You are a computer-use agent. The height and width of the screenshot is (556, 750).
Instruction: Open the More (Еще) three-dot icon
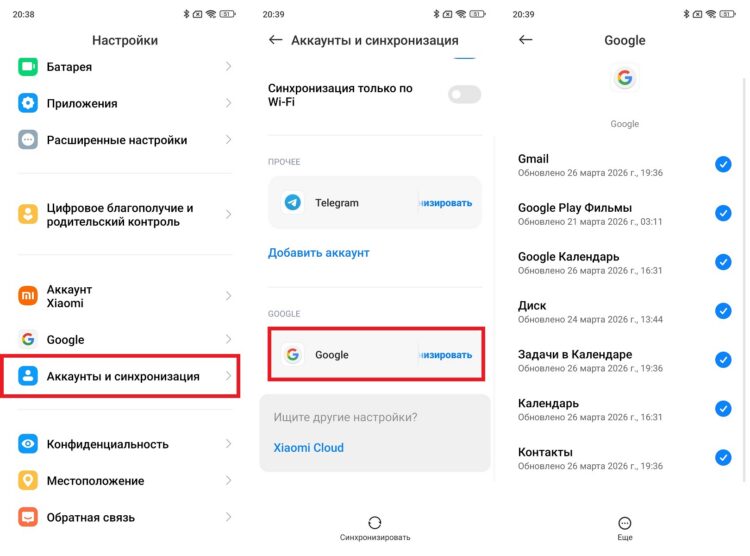point(625,523)
